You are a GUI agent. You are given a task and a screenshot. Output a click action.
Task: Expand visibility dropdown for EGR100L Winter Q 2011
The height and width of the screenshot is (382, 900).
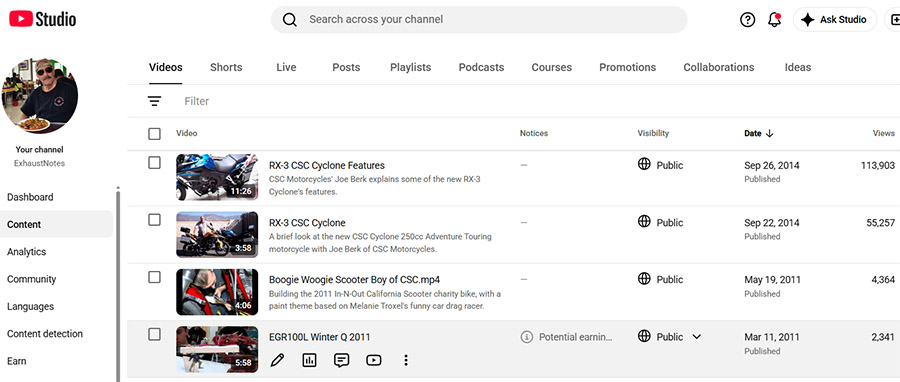click(x=697, y=337)
